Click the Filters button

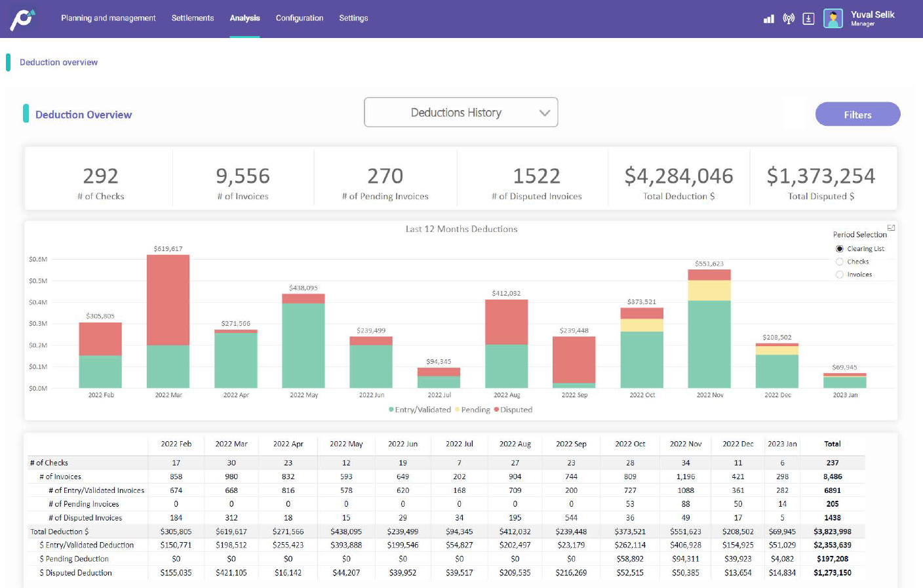pos(857,114)
